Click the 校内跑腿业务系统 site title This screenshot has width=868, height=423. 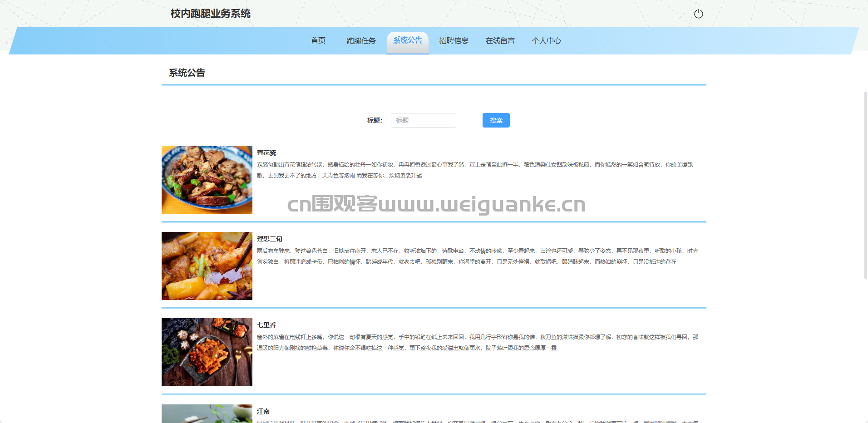(210, 14)
